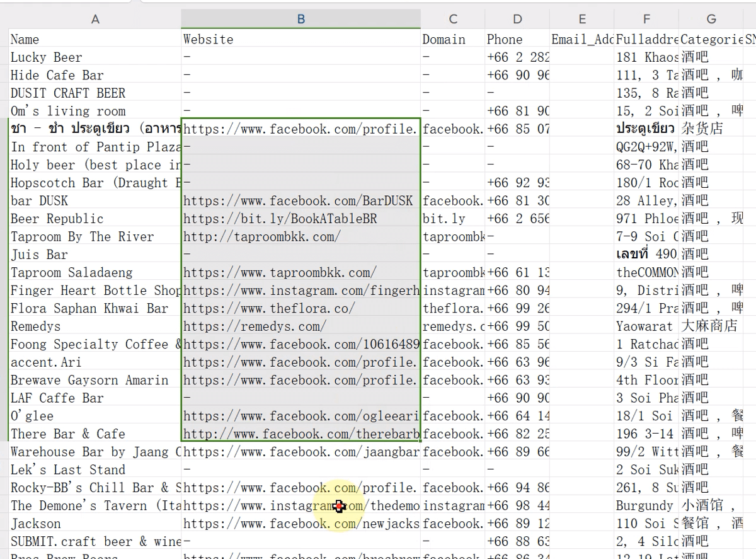Select the facebook.com/newjacks website cell

(x=301, y=524)
